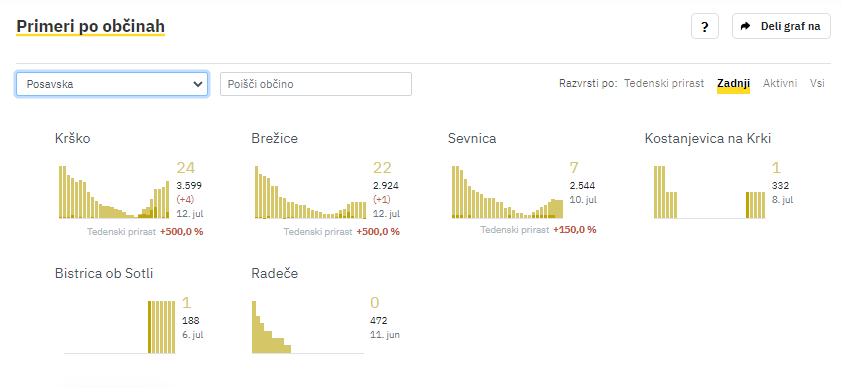Sort by Tedenski prirast

[x=664, y=83]
